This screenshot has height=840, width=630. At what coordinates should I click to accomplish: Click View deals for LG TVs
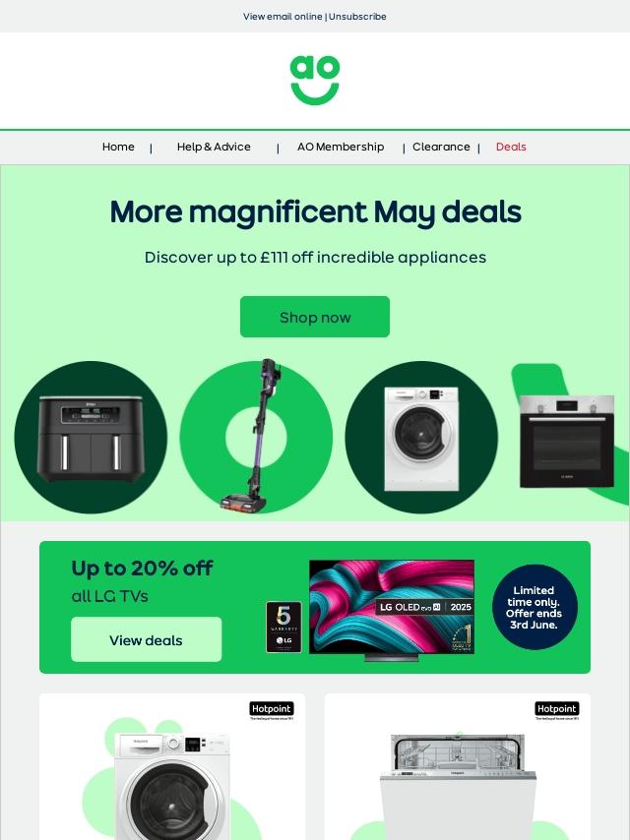147,639
